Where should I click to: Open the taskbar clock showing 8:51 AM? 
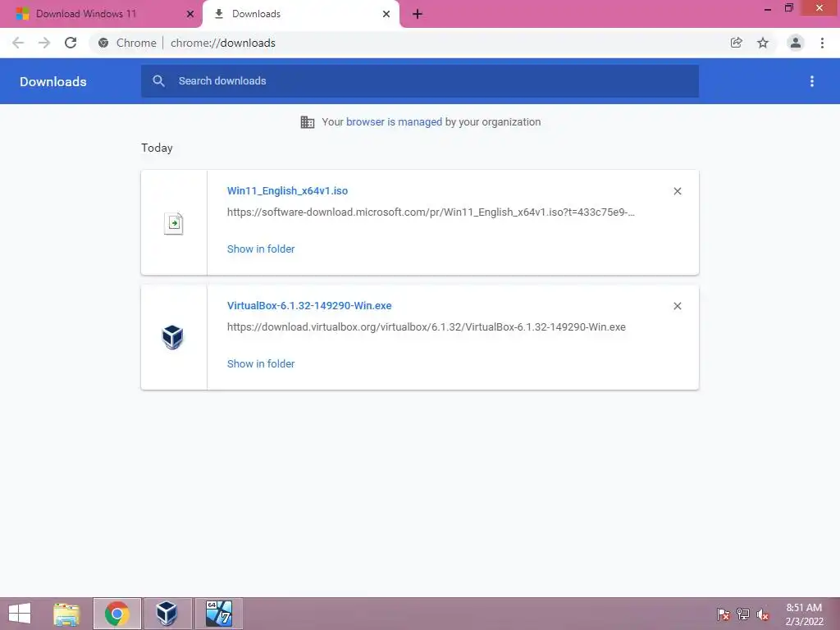tap(804, 614)
